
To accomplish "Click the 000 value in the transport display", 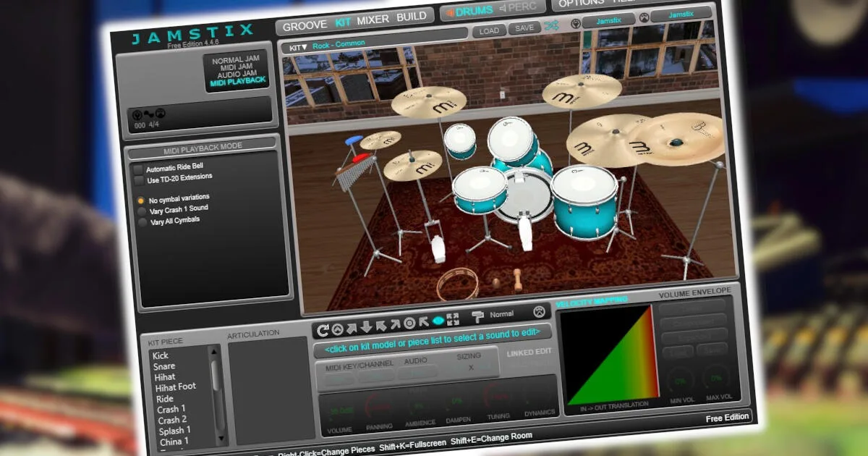I will (x=140, y=126).
